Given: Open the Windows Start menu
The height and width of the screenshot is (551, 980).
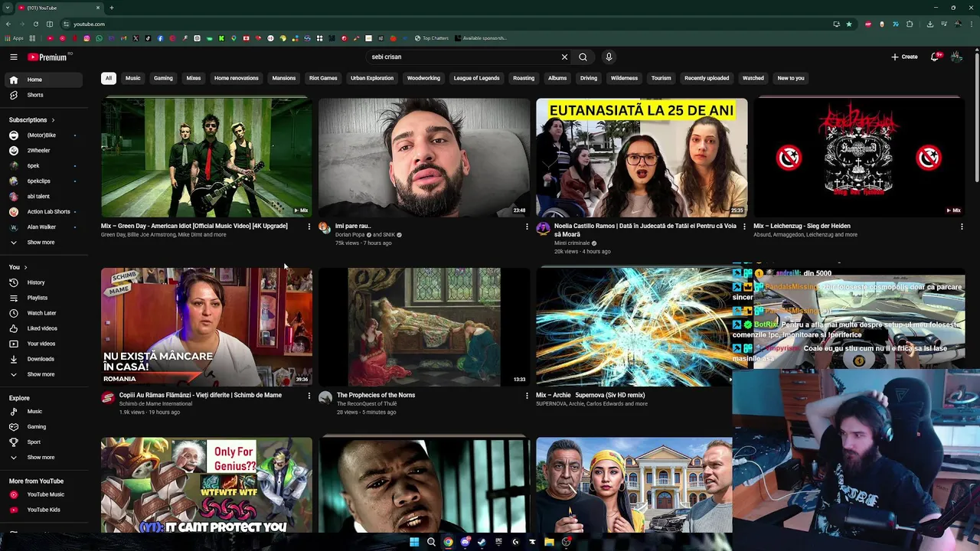Looking at the screenshot, I should click(x=414, y=542).
